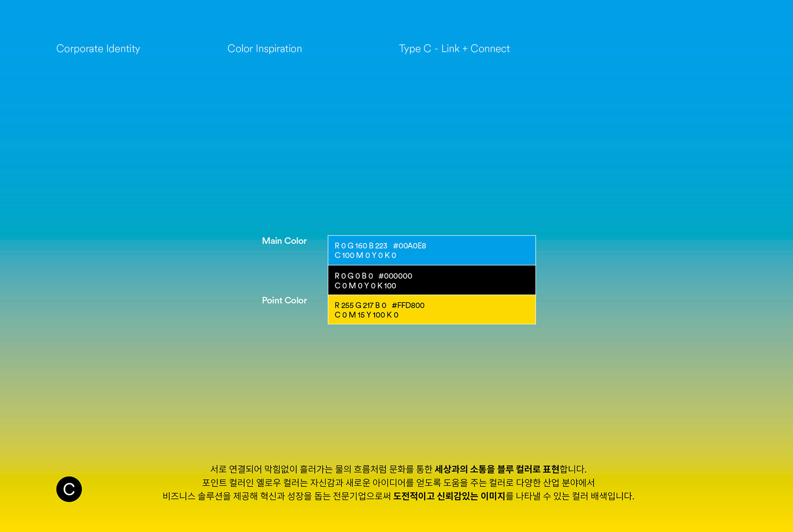This screenshot has width=793, height=532.
Task: Click the black circular C logo icon
Action: pyautogui.click(x=69, y=489)
